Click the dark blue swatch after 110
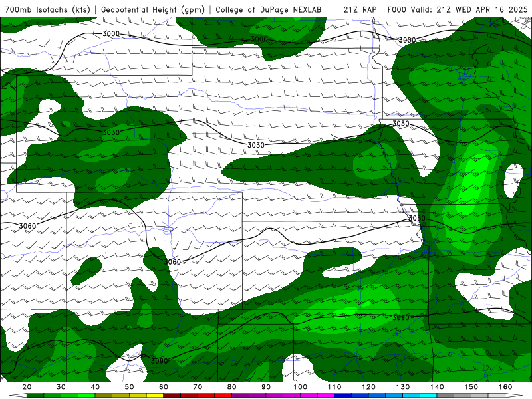This screenshot has height=399, width=532. (342, 395)
